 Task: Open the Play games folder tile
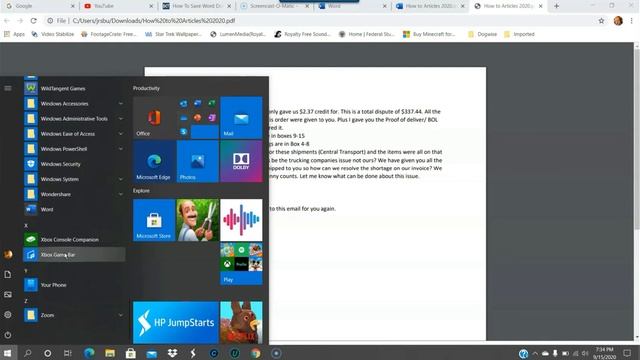pos(241,264)
